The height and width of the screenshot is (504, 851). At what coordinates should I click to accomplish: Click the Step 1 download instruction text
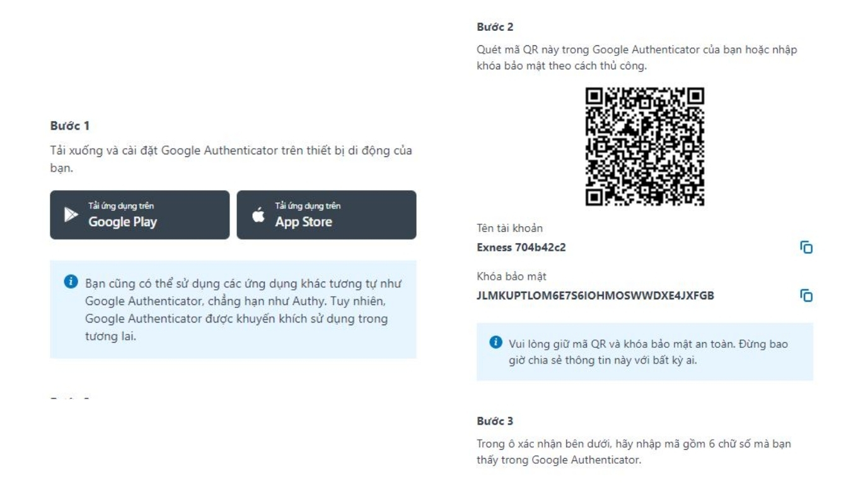(232, 160)
